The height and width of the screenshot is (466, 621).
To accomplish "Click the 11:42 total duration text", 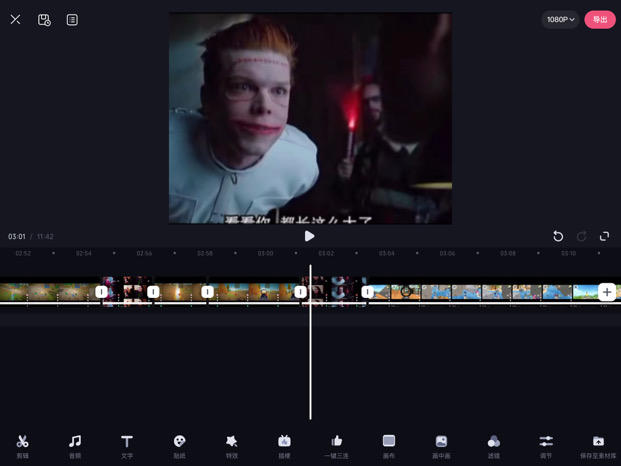I will 45,236.
